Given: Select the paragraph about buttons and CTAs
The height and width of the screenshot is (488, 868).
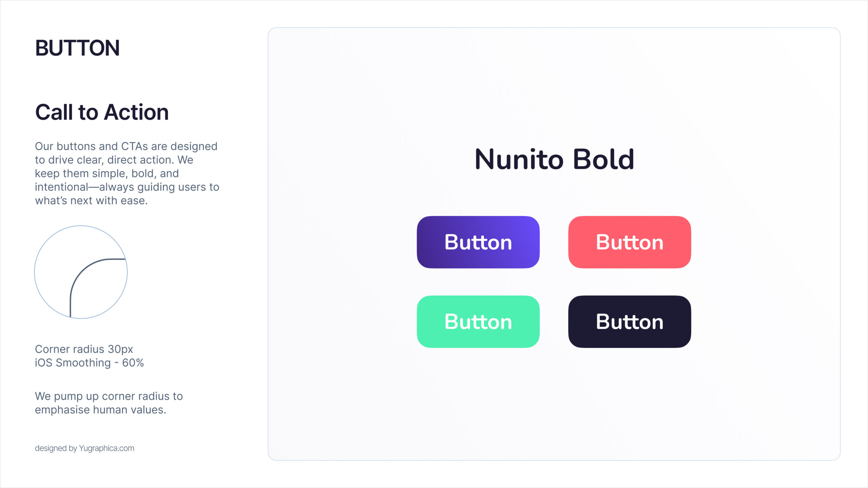Looking at the screenshot, I should click(127, 173).
